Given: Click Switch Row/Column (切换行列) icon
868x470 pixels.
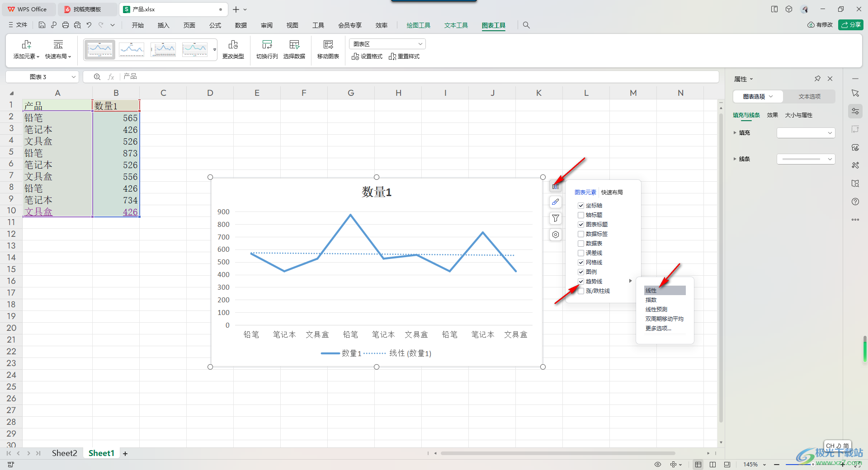Looking at the screenshot, I should click(x=267, y=49).
